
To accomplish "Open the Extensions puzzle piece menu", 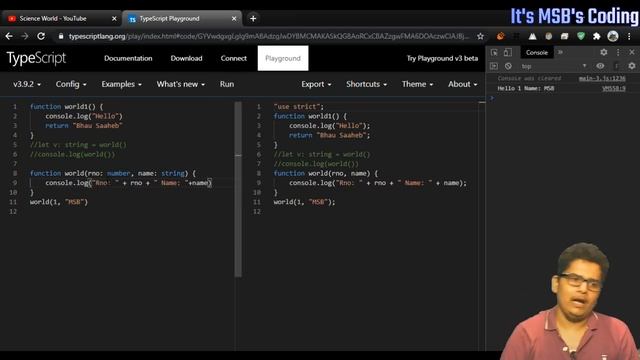I will (597, 36).
